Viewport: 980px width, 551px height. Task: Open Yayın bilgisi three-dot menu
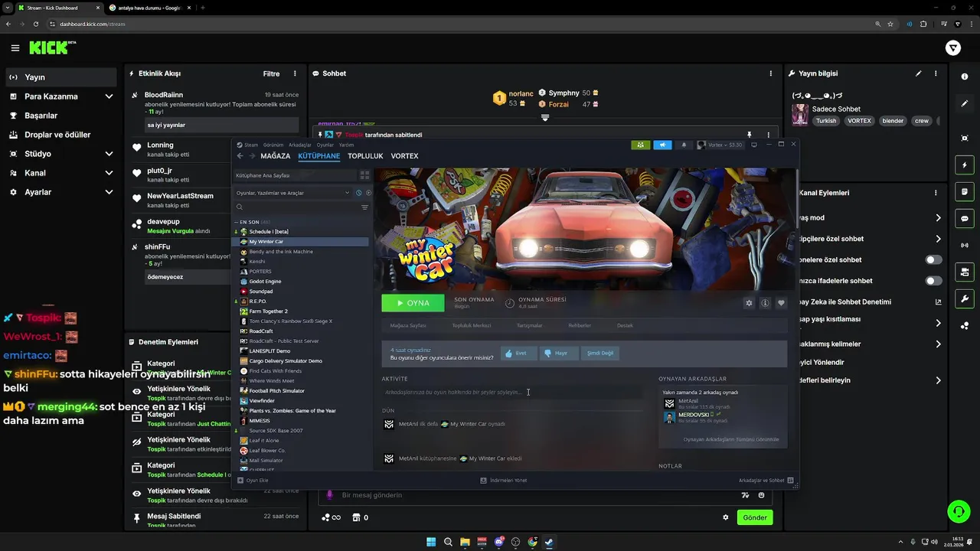936,73
